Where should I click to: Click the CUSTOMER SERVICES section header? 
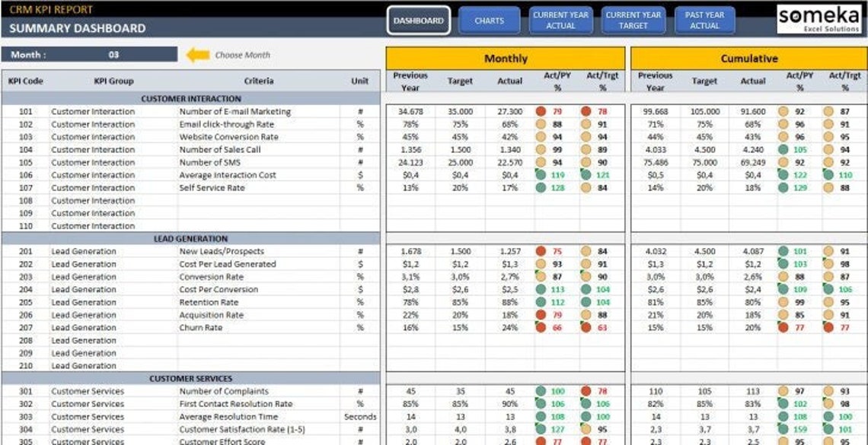click(190, 378)
